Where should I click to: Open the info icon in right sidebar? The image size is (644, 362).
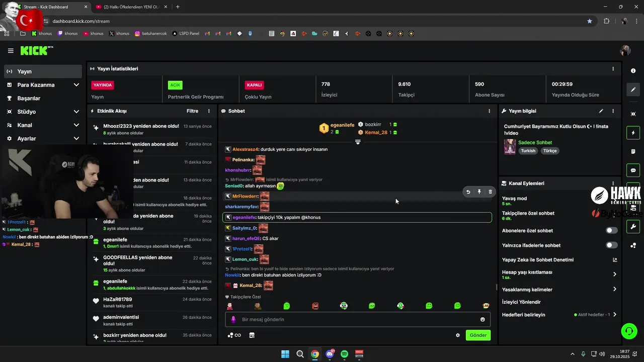(x=633, y=71)
